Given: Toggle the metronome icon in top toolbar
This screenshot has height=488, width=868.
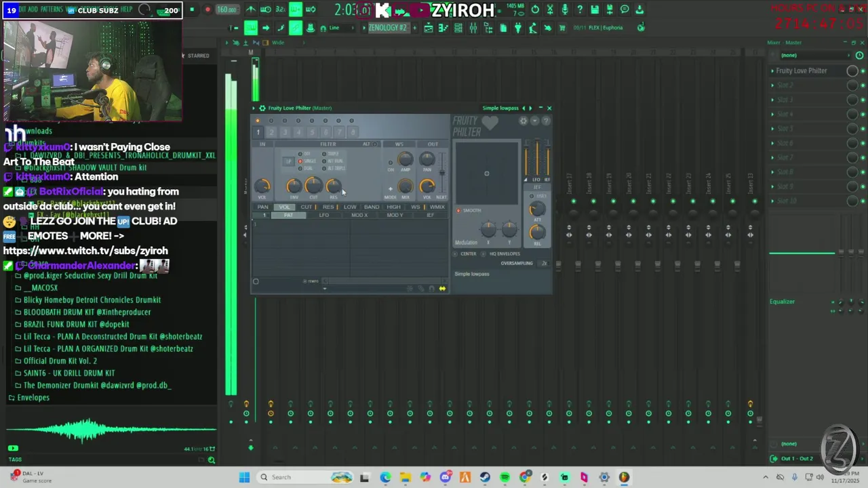Looking at the screenshot, I should pos(250,9).
